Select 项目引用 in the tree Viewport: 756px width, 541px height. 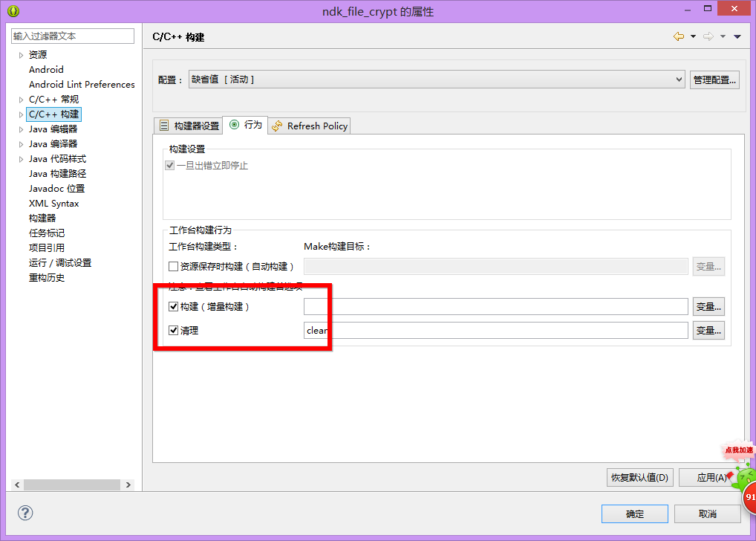tap(47, 248)
